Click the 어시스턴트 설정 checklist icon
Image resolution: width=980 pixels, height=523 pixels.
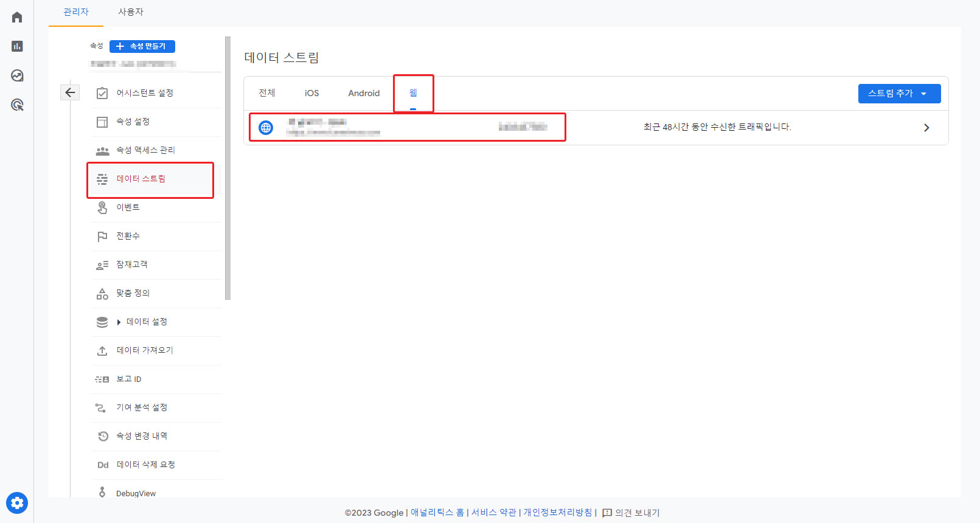102,93
